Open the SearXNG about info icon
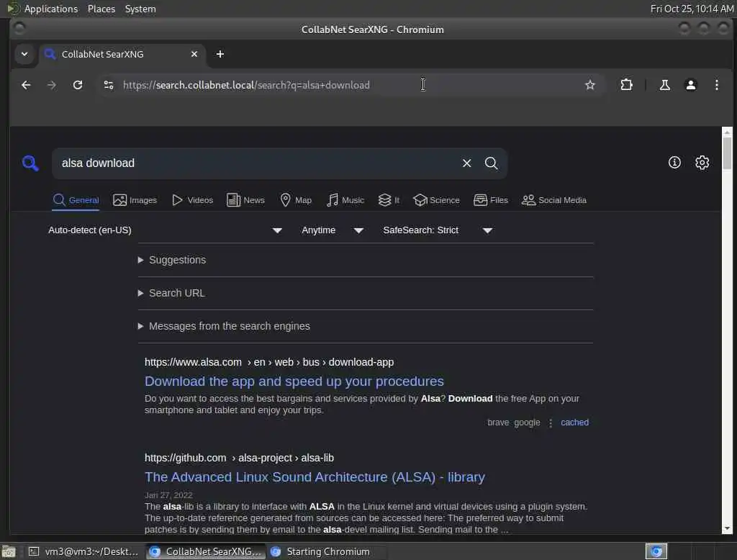Image resolution: width=737 pixels, height=560 pixels. 674,163
